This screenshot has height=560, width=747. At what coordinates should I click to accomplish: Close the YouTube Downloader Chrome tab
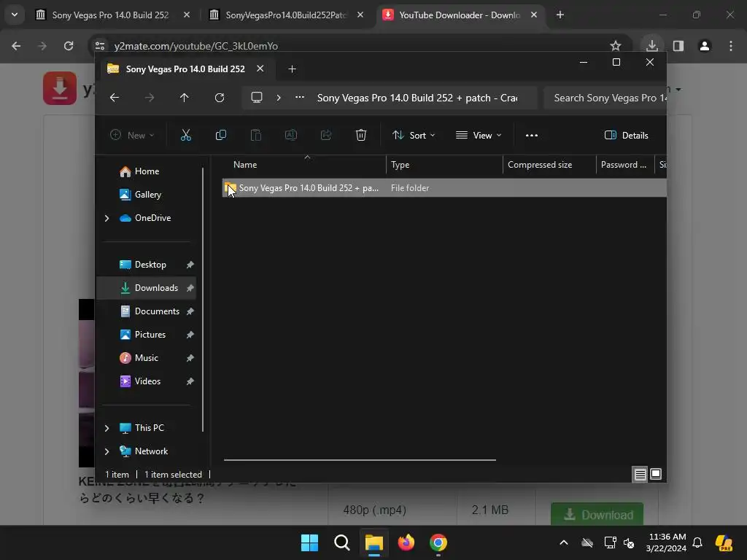tap(534, 15)
